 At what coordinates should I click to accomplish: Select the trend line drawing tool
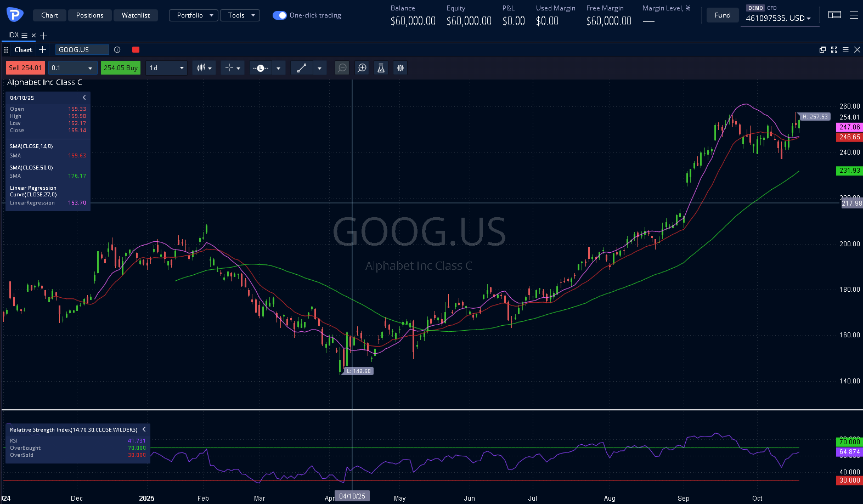point(302,68)
